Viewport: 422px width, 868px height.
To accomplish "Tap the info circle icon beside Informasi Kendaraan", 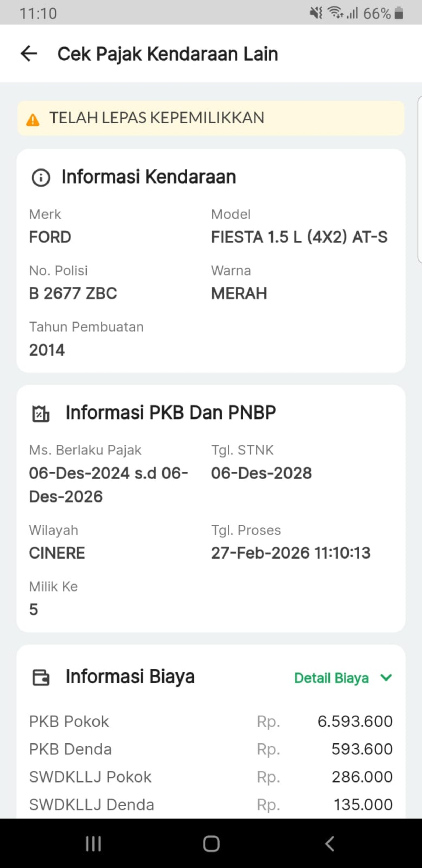I will click(x=41, y=178).
